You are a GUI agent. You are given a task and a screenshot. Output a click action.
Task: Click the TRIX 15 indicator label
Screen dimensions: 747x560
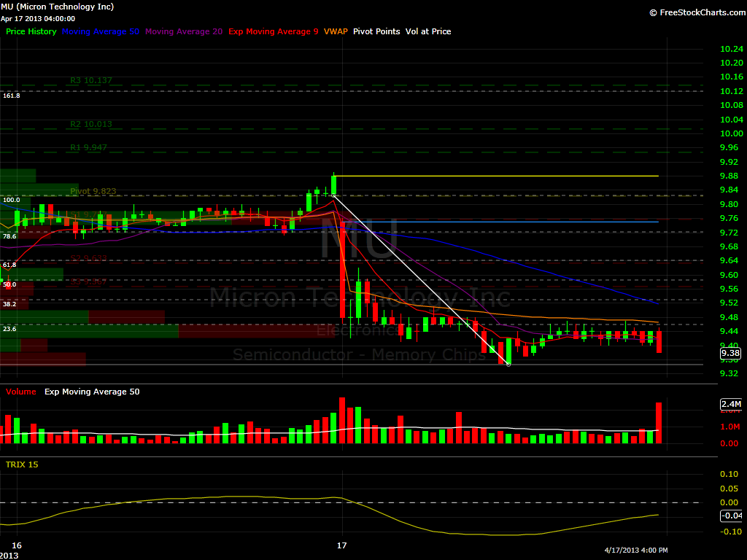tap(22, 464)
